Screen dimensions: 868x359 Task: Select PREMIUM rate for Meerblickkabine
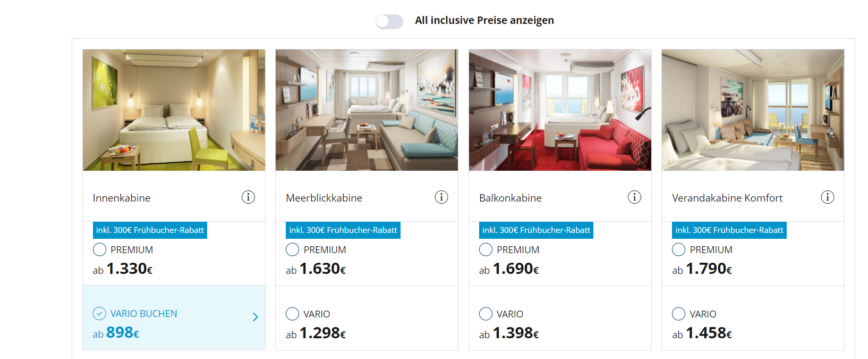pos(293,249)
